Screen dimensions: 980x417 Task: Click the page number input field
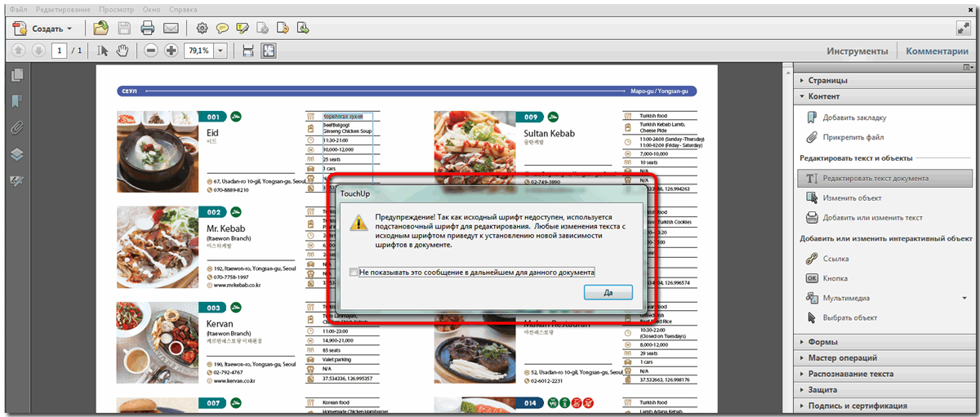pos(59,51)
